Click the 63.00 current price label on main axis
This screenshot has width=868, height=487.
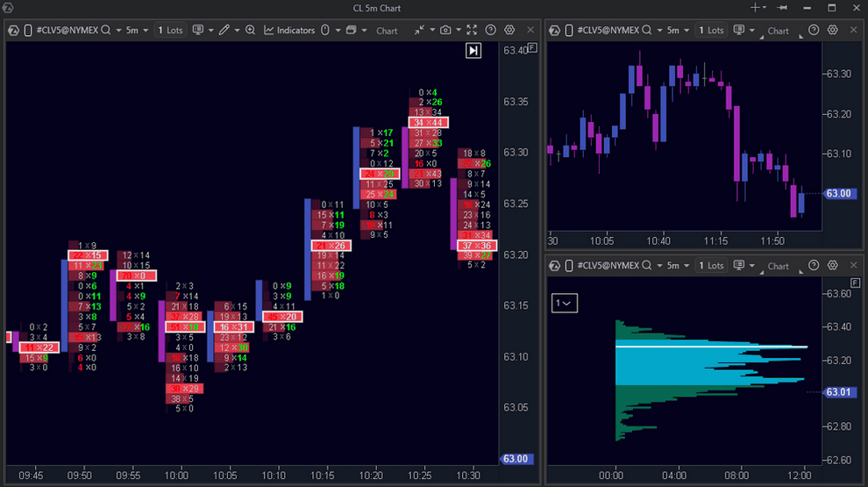515,459
